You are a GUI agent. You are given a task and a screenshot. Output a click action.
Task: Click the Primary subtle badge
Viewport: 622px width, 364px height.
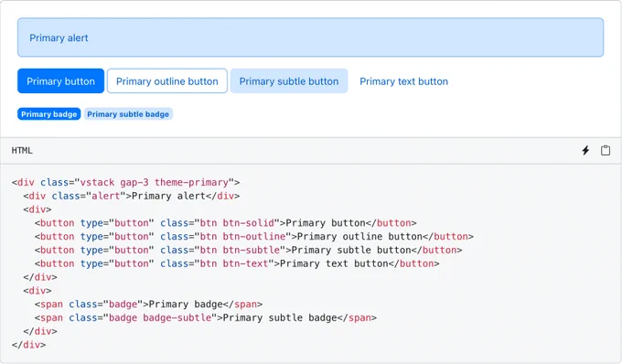128,113
